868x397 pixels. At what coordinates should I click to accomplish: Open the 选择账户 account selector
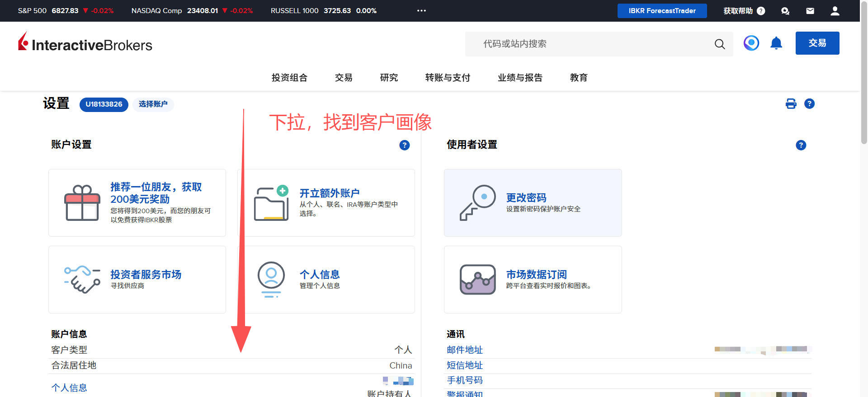153,104
